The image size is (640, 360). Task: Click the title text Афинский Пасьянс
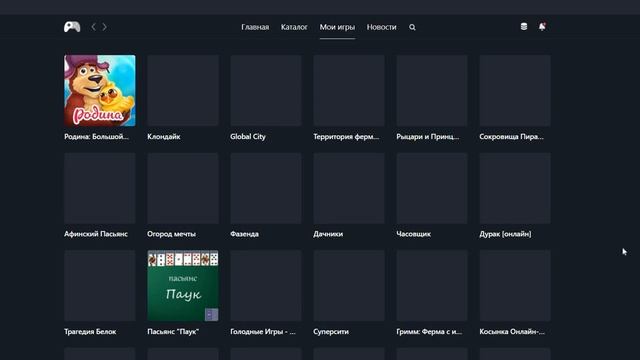96,234
